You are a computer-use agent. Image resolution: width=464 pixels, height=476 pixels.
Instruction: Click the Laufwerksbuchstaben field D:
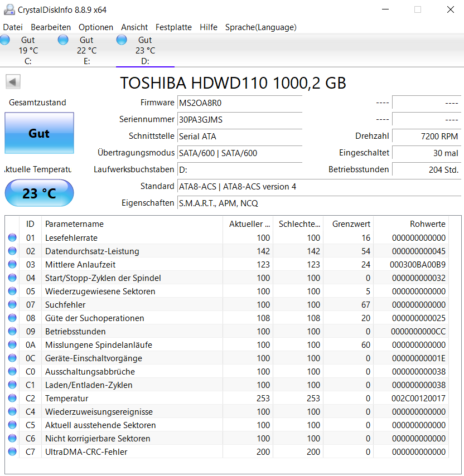[x=240, y=169]
